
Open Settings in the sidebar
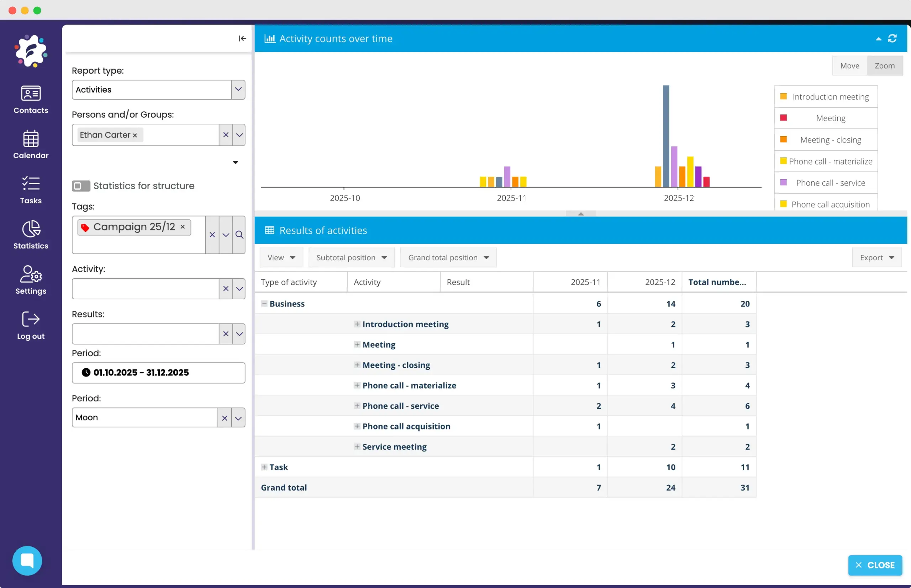[31, 280]
